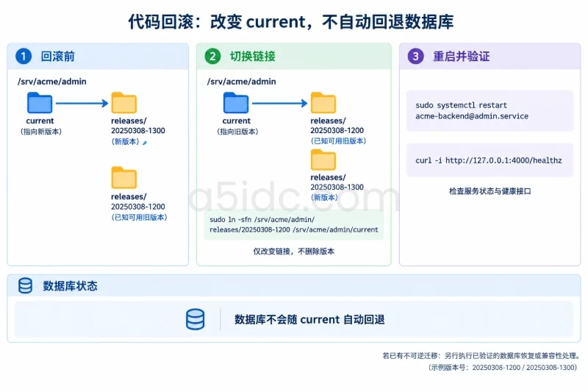Click the current label above (指向旧版本)
This screenshot has height=392, width=588.
click(236, 121)
